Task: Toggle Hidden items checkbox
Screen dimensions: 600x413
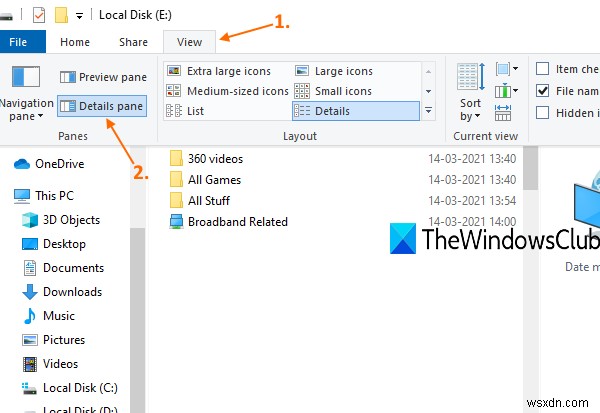Action: (543, 113)
